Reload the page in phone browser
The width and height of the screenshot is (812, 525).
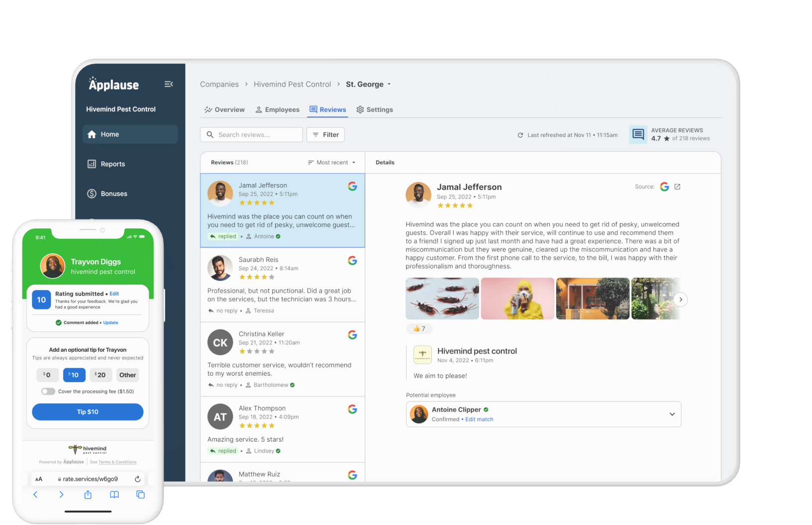tap(137, 479)
